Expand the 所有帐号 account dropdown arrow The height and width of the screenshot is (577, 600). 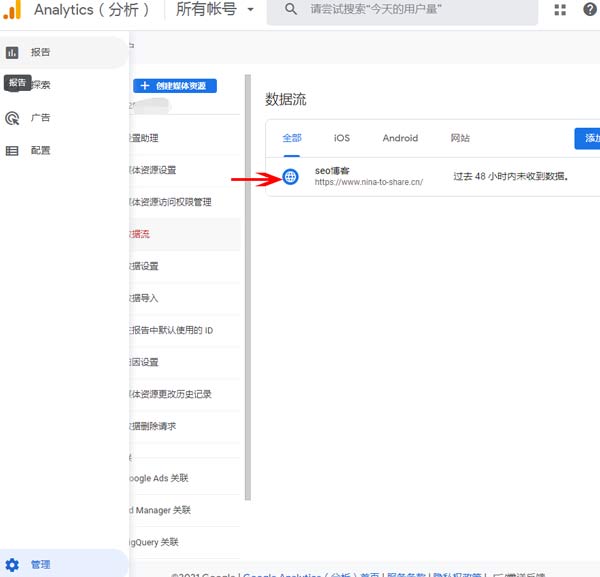click(250, 10)
